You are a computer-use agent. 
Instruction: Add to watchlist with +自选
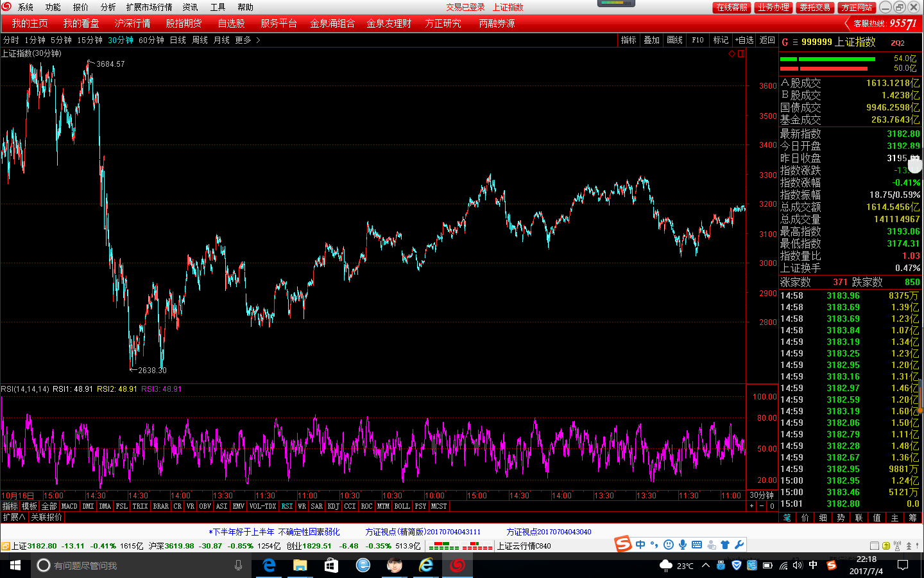[x=744, y=40]
